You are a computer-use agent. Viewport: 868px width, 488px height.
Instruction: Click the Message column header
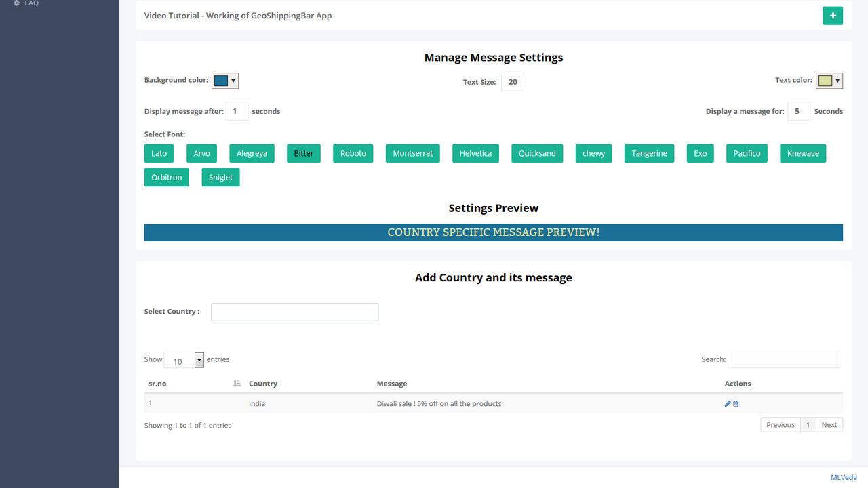coord(392,384)
